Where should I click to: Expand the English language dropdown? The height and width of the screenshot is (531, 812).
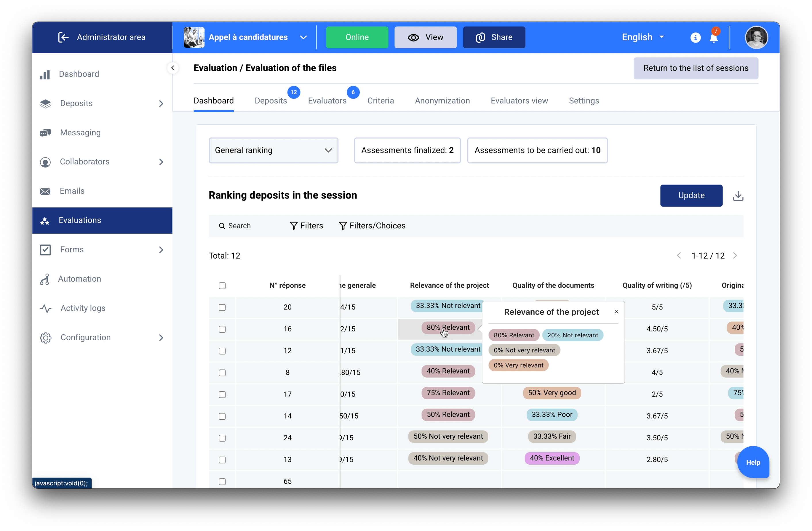(642, 37)
